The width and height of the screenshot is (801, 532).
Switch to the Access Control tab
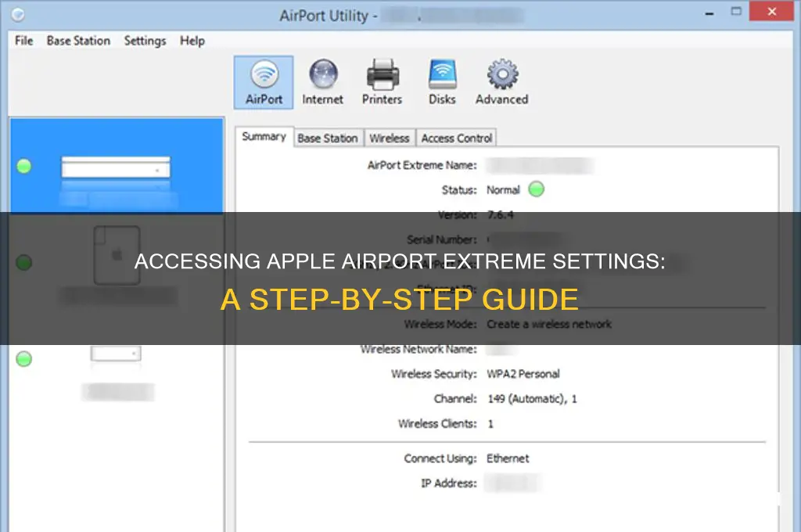457,138
